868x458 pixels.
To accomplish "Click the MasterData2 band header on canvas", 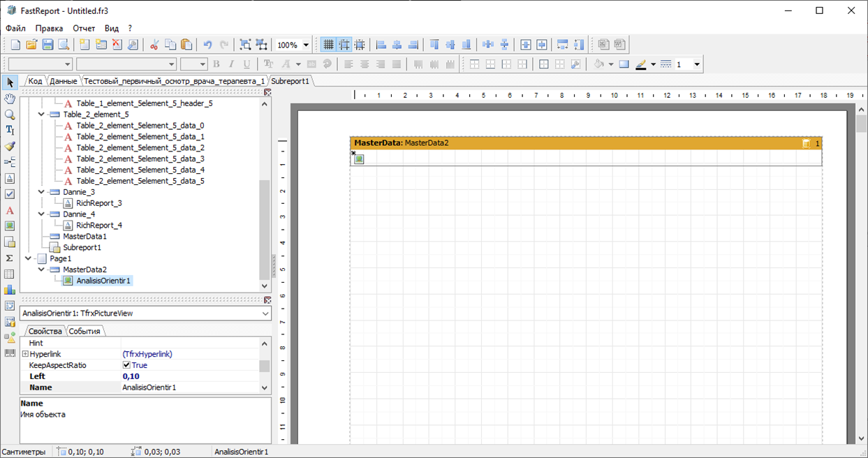I will click(586, 143).
